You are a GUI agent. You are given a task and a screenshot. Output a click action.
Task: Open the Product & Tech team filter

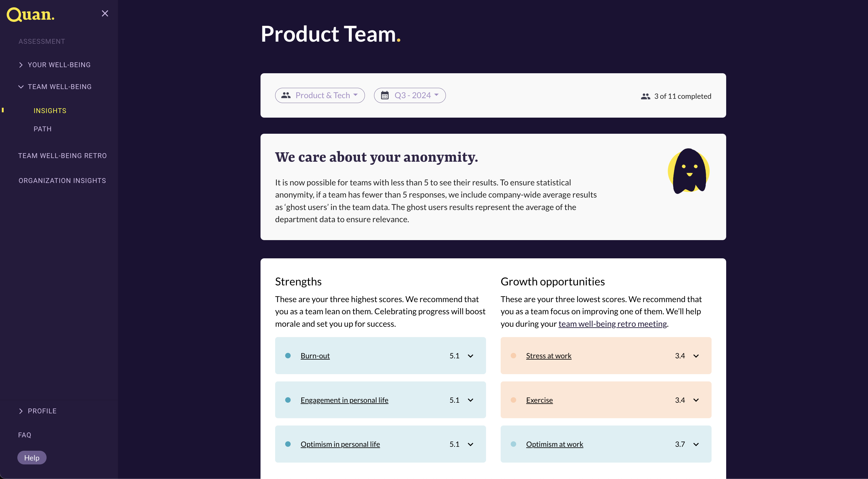[x=320, y=95]
